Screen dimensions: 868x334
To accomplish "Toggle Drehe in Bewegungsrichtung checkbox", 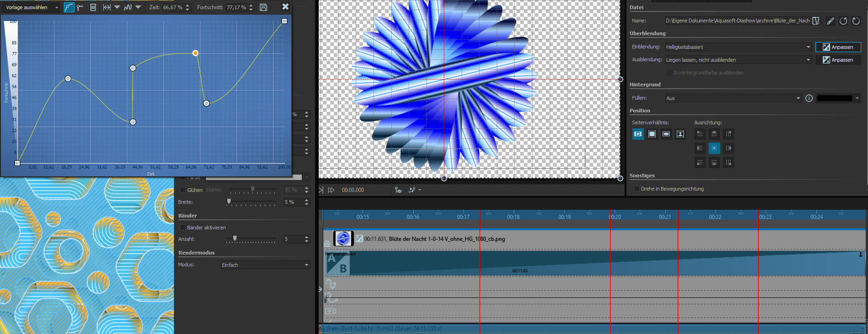I will coord(637,189).
